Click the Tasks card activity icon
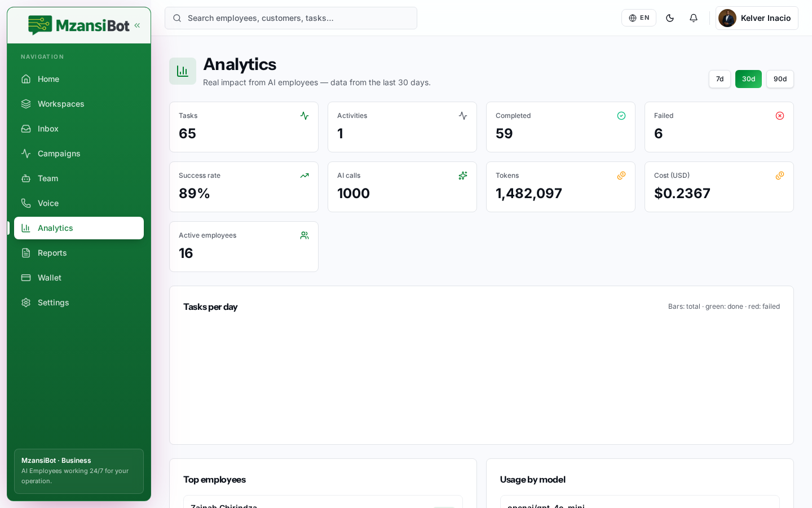The image size is (812, 508). coord(304,116)
